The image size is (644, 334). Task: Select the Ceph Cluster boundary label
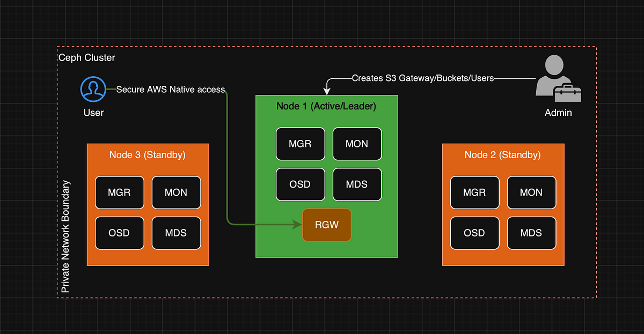[x=87, y=57]
